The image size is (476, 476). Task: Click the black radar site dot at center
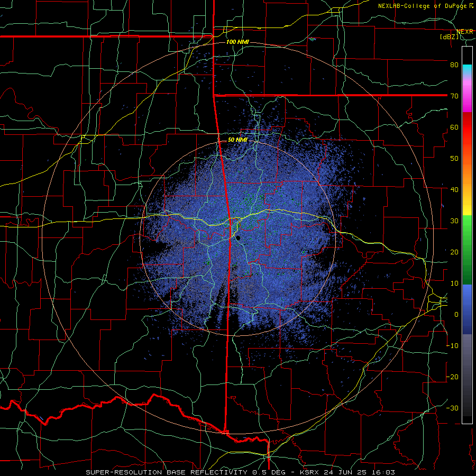click(x=239, y=238)
